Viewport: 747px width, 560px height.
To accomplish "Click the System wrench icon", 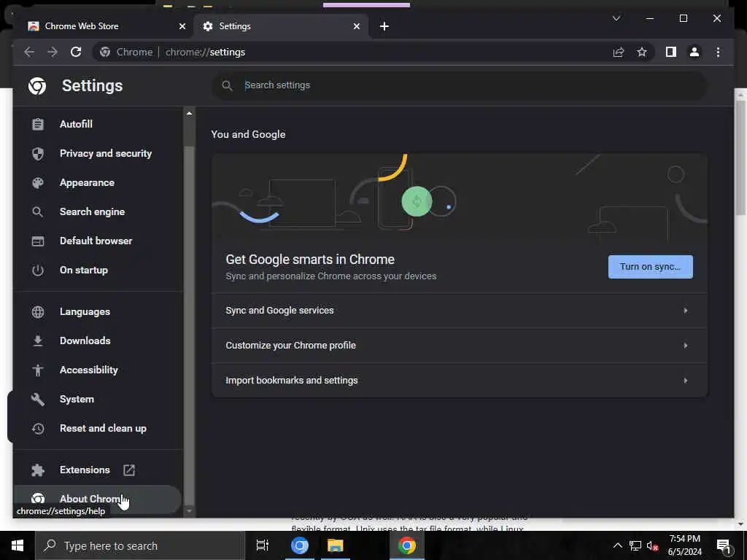I will pos(38,399).
